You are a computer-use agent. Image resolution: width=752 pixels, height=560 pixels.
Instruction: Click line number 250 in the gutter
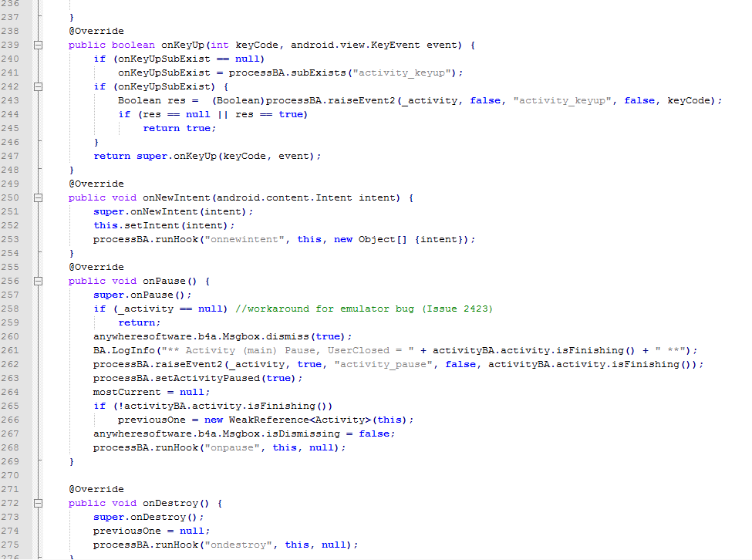(10, 197)
